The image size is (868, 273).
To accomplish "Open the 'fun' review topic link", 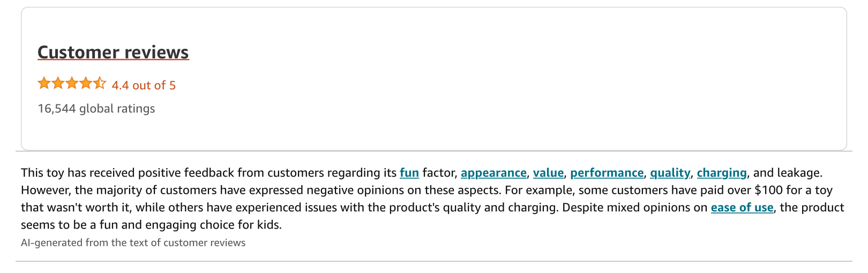I will (409, 173).
